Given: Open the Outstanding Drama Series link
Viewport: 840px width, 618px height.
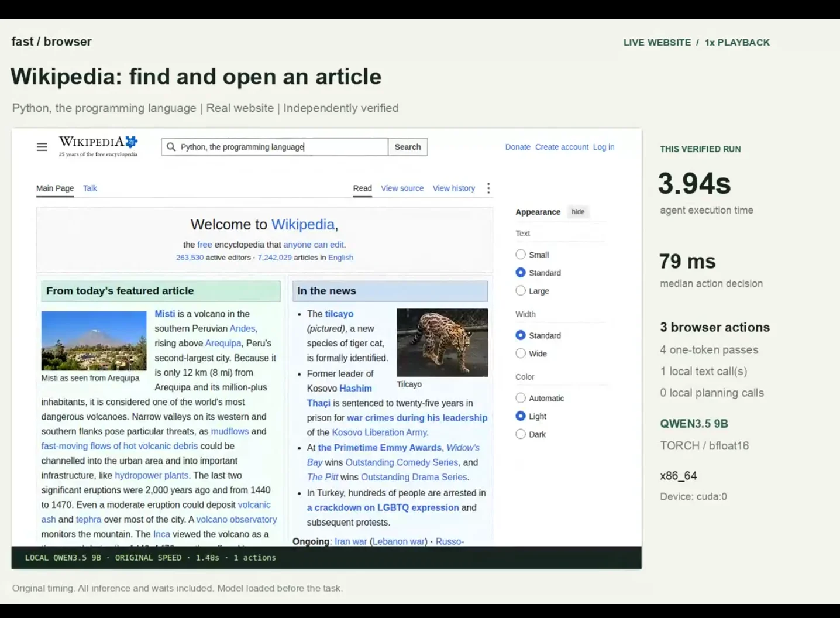Looking at the screenshot, I should 414,477.
